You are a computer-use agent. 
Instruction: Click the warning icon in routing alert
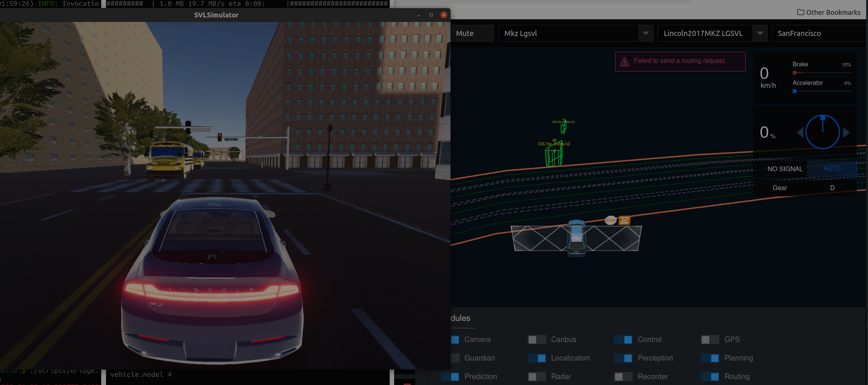click(624, 62)
